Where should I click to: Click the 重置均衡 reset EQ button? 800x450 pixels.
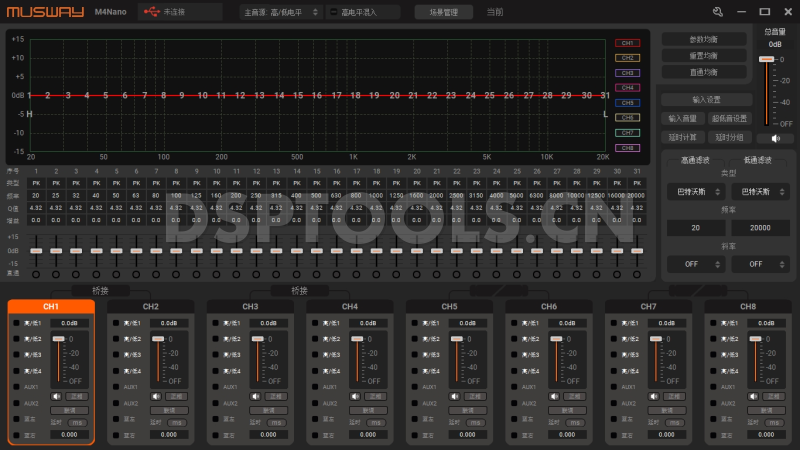[x=703, y=56]
